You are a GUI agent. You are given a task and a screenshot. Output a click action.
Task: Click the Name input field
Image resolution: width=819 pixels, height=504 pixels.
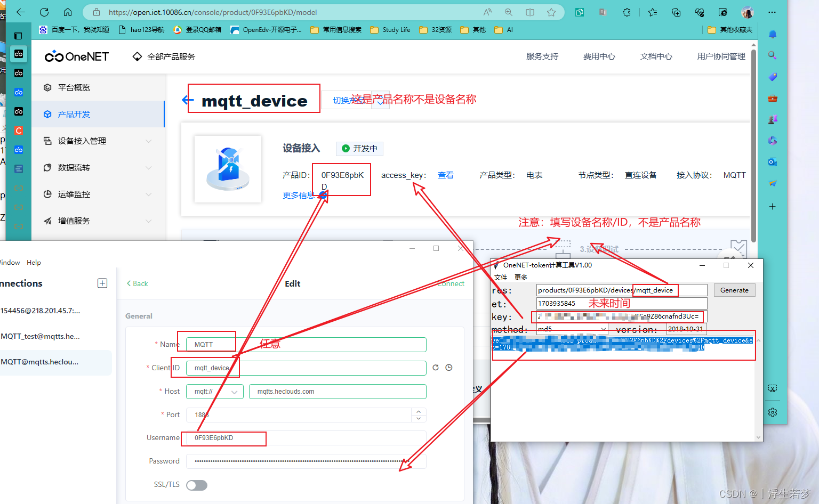tap(306, 345)
